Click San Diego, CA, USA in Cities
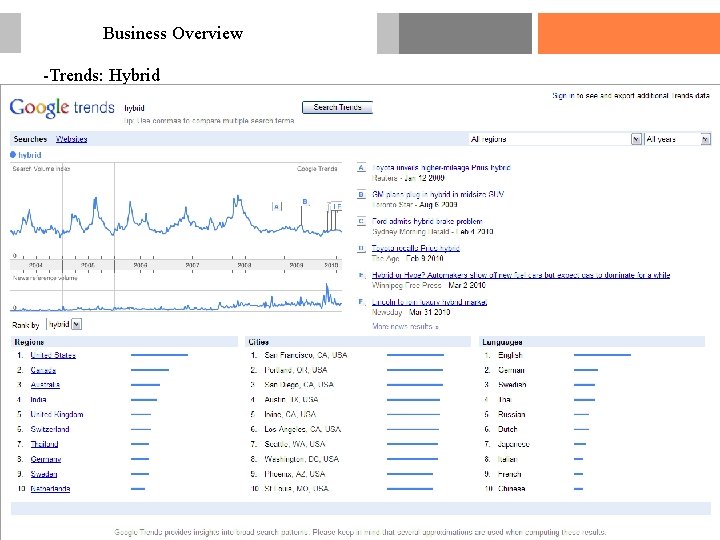The height and width of the screenshot is (540, 720). pos(299,385)
